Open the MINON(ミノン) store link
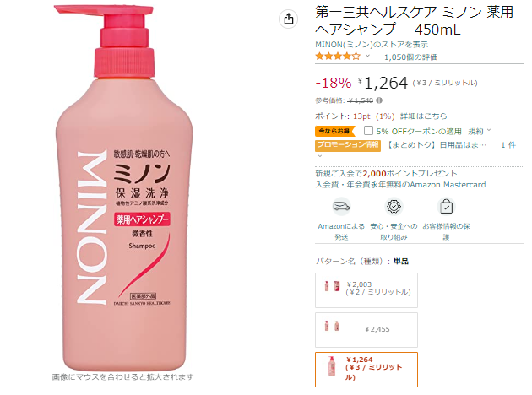The height and width of the screenshot is (395, 532). [x=372, y=45]
